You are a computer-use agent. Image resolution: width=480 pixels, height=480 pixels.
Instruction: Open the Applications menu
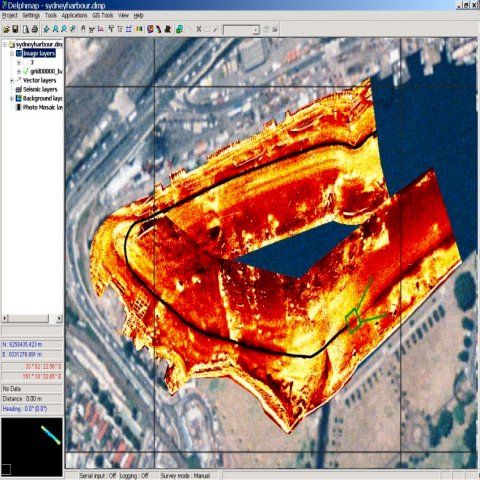(74, 15)
